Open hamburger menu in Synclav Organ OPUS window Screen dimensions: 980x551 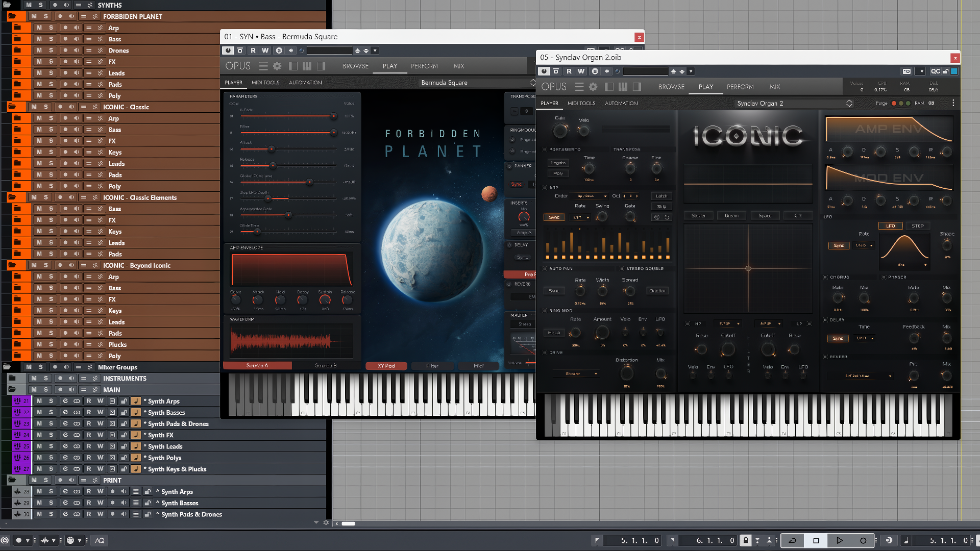coord(579,87)
